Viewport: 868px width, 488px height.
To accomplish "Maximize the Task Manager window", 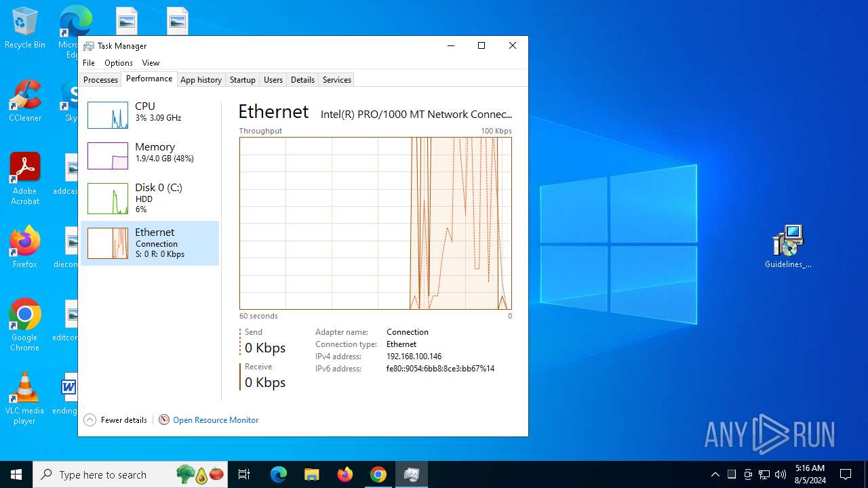I will click(481, 45).
